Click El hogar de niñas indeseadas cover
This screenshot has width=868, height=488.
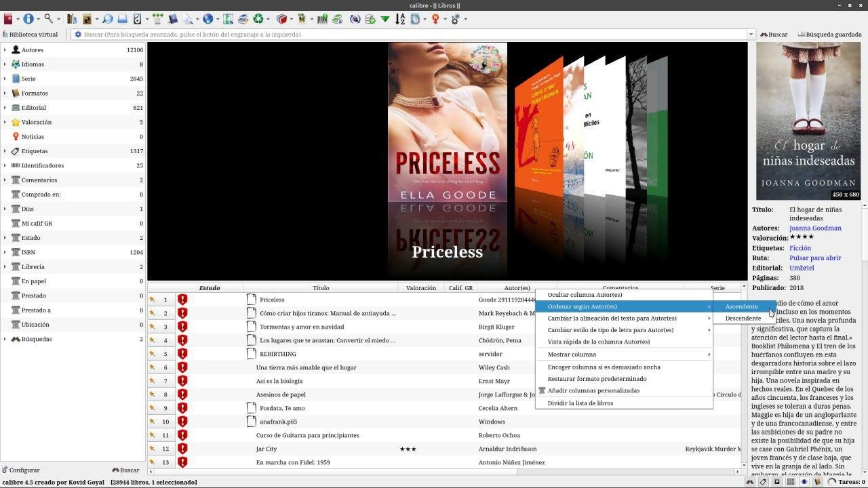tap(808, 121)
